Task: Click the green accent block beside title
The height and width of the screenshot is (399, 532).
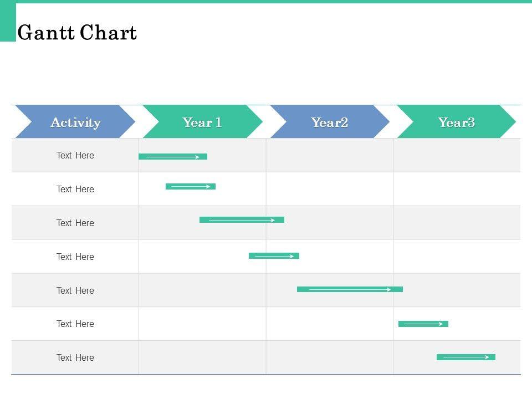Action: (x=8, y=22)
